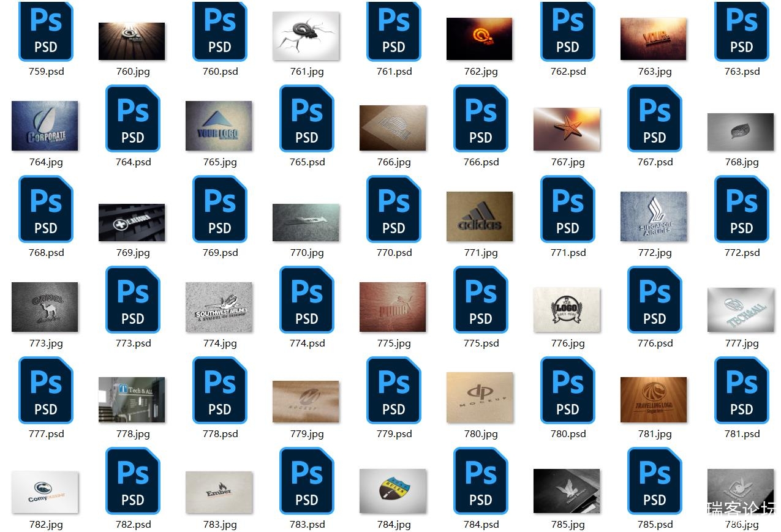Click the 782.jpg Comy logo thumbnail

point(45,492)
